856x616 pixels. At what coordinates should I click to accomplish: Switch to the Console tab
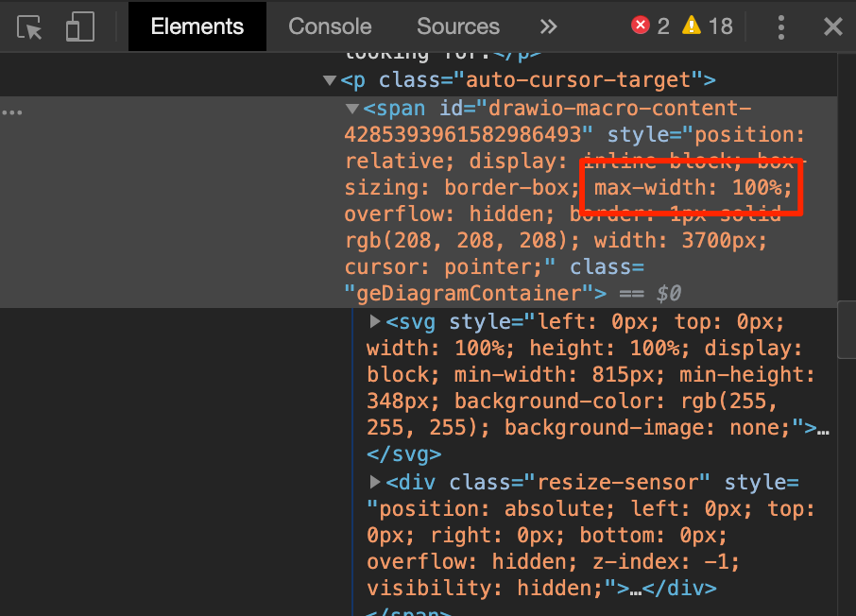(x=330, y=26)
